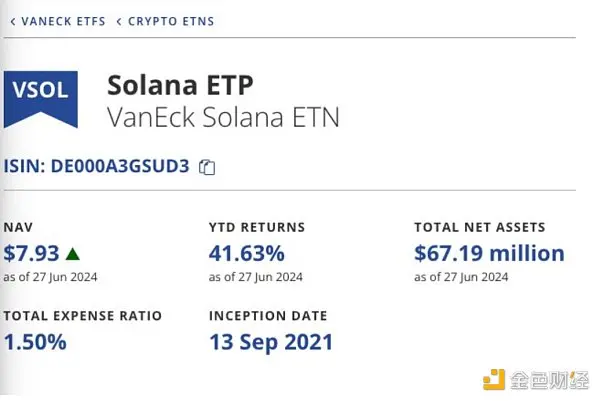
Task: Click the TOTAL NET ASSETS label
Action: (x=480, y=228)
